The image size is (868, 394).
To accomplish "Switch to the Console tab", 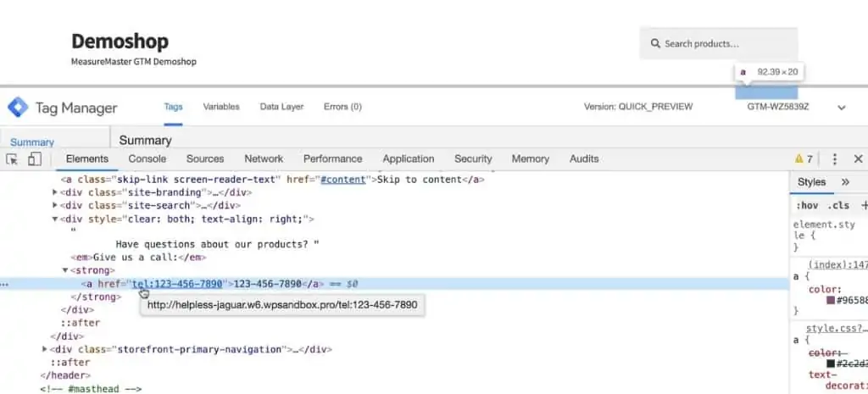I will [147, 158].
